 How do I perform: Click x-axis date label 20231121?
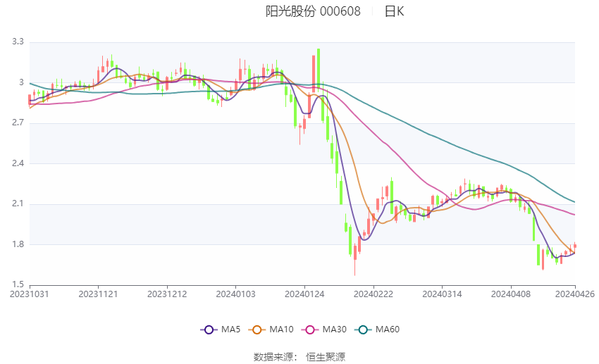tap(98, 294)
